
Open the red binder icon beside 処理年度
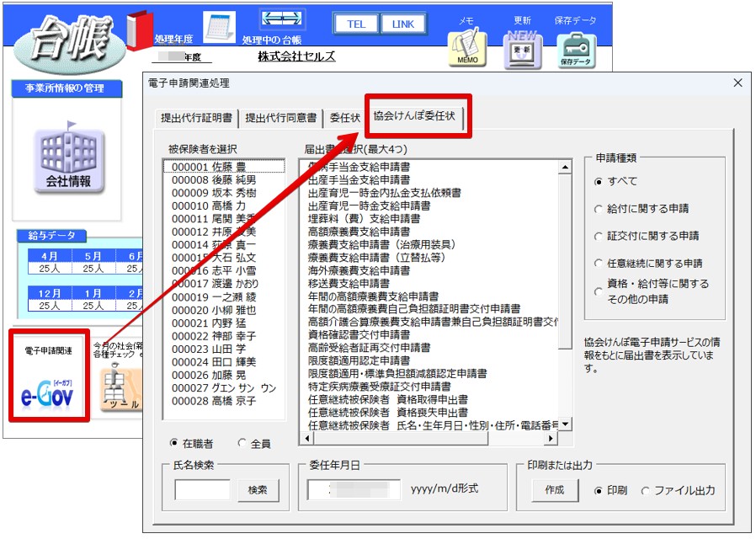pos(140,30)
